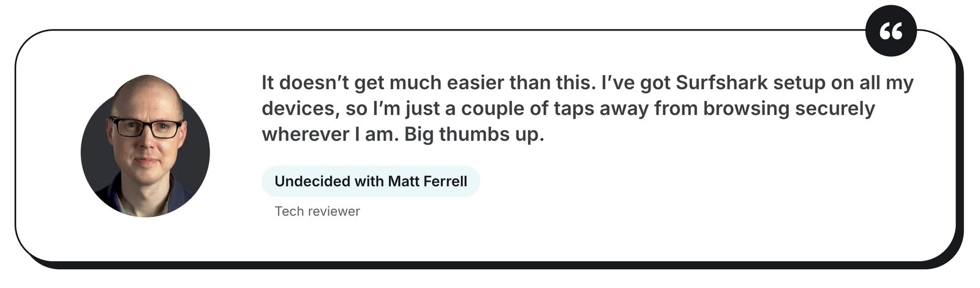Screen dimensions: 980x288
Task: Click the Tech reviewer label
Action: pyautogui.click(x=317, y=211)
